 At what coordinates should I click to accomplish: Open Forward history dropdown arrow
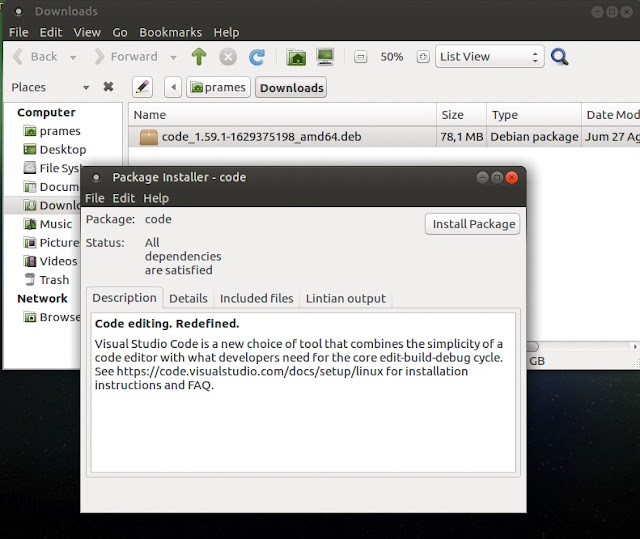point(173,58)
